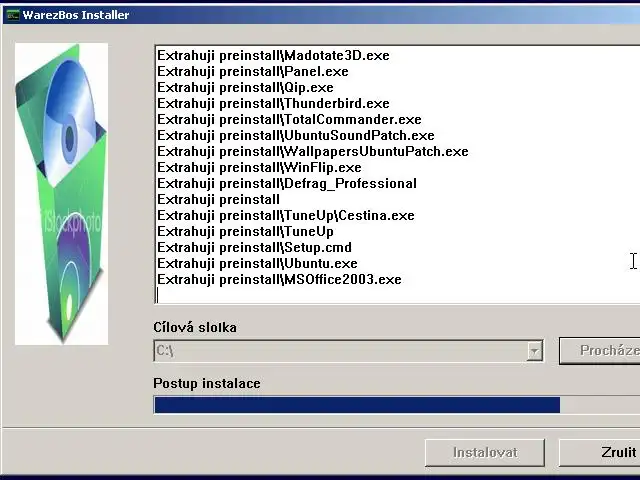
Task: Select log line preinstall\UbuntuSoundPatch.exe
Action: [x=296, y=136]
